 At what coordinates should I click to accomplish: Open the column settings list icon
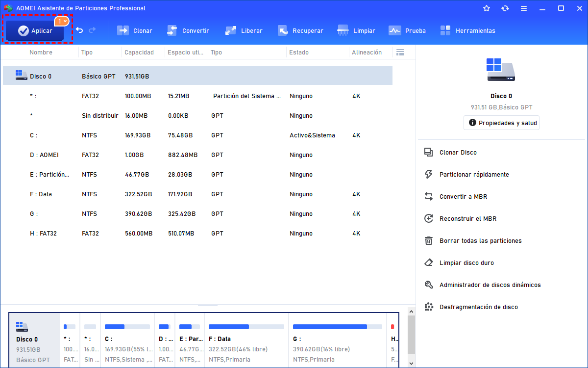400,53
